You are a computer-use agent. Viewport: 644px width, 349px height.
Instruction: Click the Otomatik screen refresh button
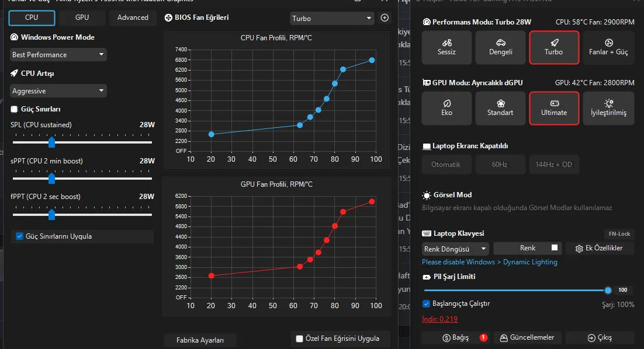tap(446, 165)
